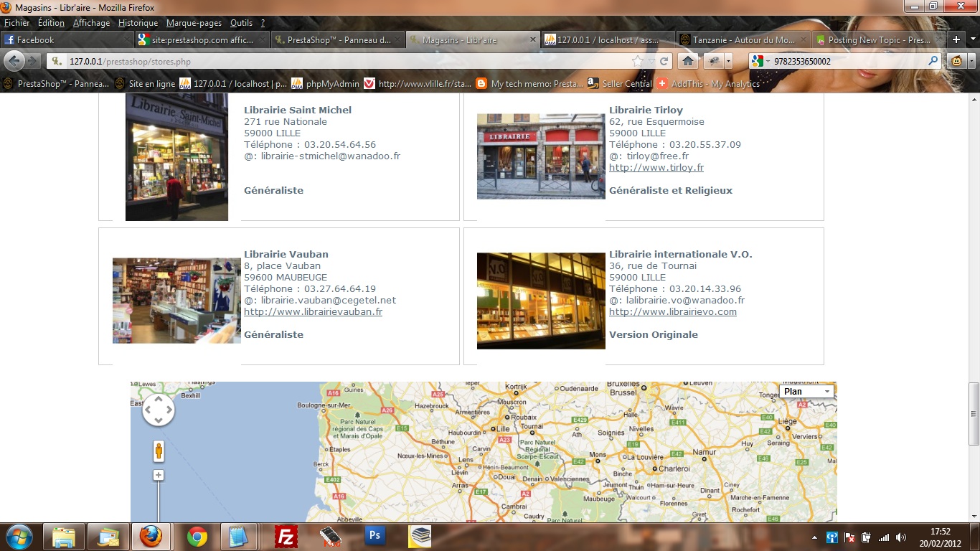Close the Magasins - Libr'aire tab
The height and width of the screenshot is (551, 980).
tap(532, 40)
